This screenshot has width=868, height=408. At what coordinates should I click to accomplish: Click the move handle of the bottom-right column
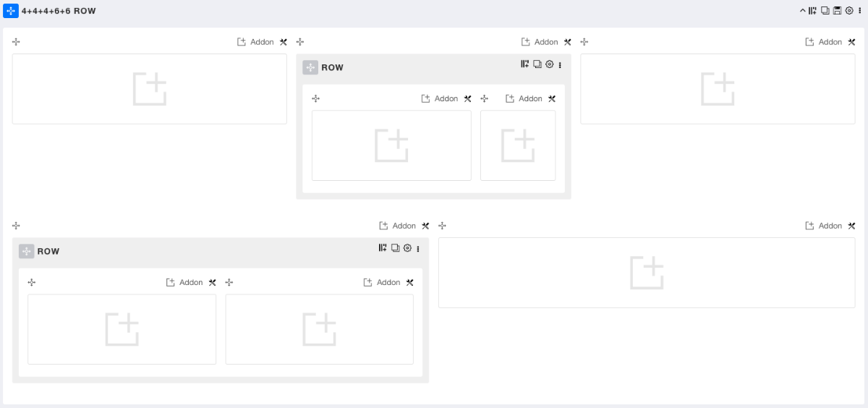tap(442, 226)
